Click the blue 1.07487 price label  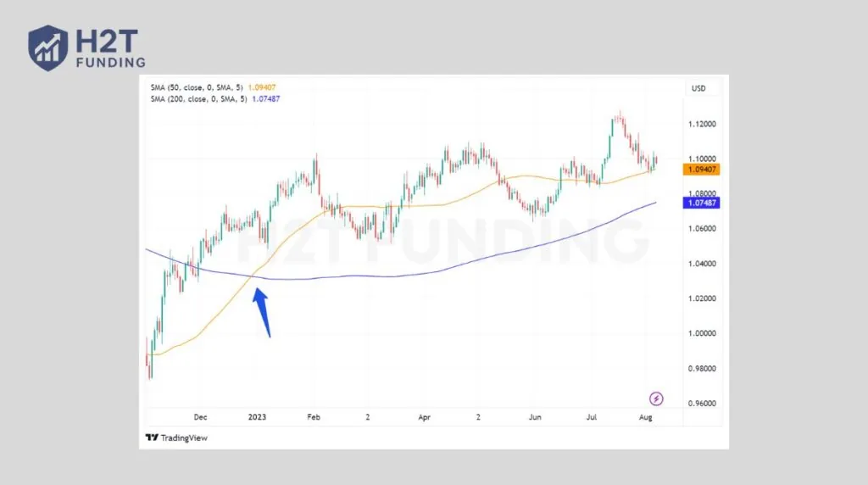coord(701,203)
